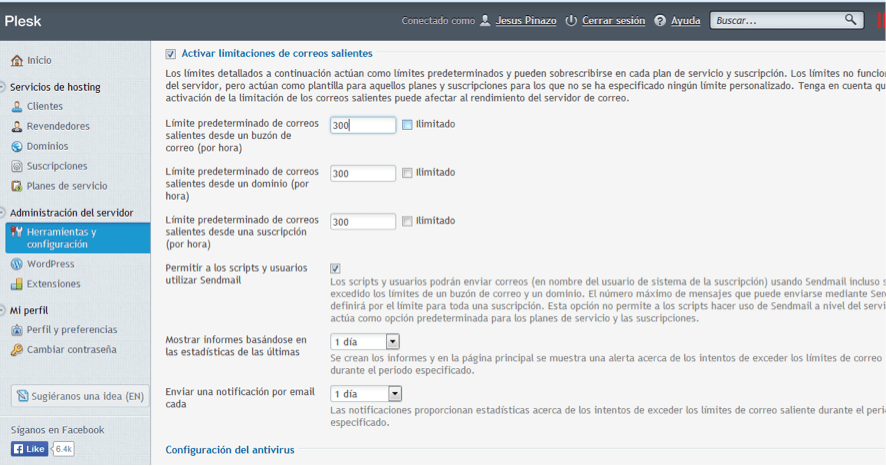Click the Síganos en Facebook text
886x466 pixels.
(58, 430)
